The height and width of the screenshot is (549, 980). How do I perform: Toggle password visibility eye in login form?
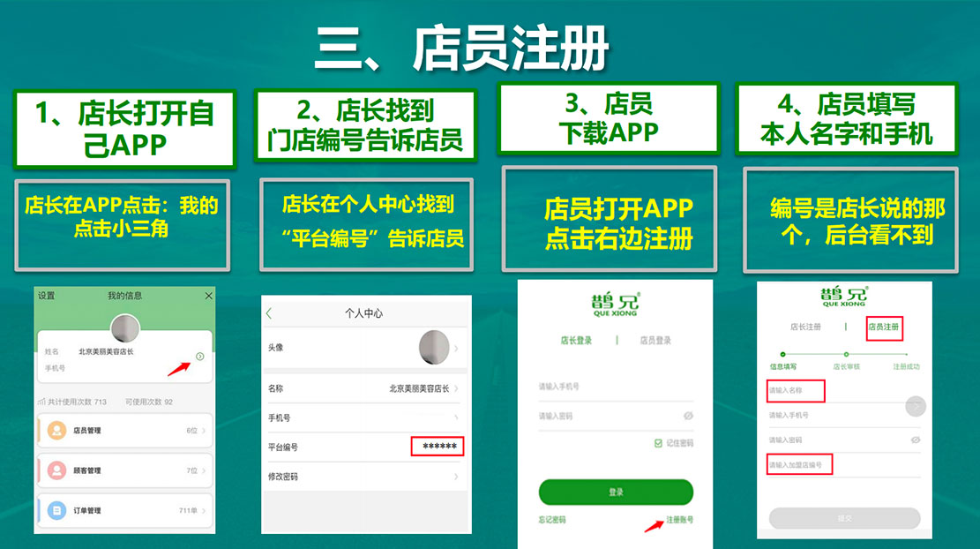click(x=688, y=416)
